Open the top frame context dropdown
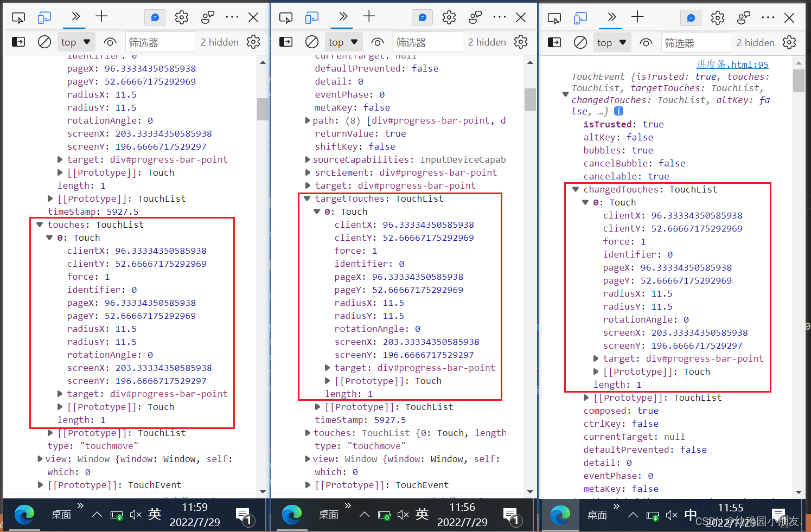 tap(76, 41)
